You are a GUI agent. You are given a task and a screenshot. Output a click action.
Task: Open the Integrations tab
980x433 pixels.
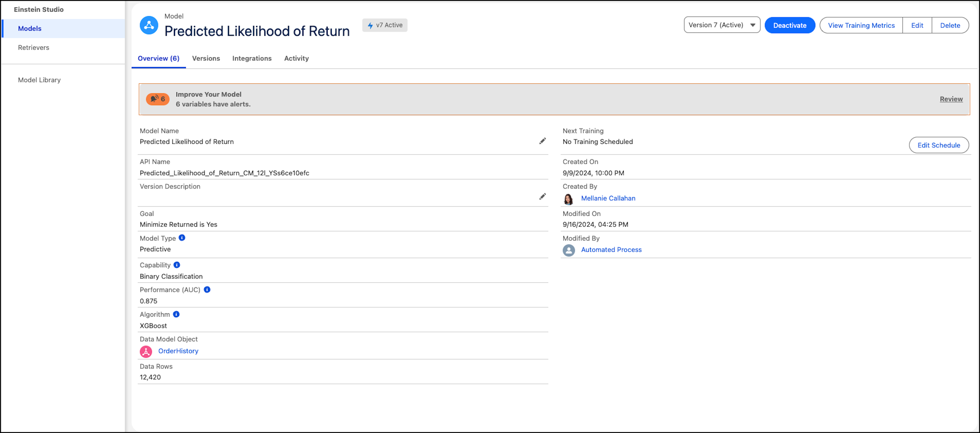tap(252, 58)
